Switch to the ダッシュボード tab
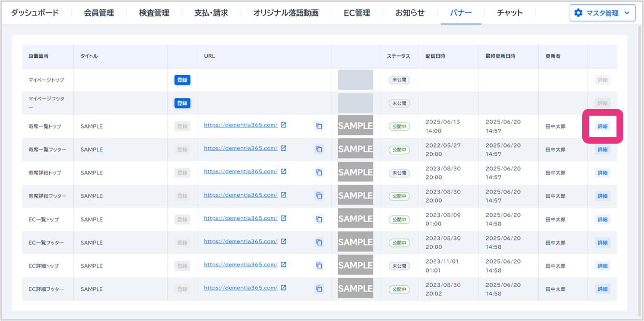 pyautogui.click(x=35, y=13)
